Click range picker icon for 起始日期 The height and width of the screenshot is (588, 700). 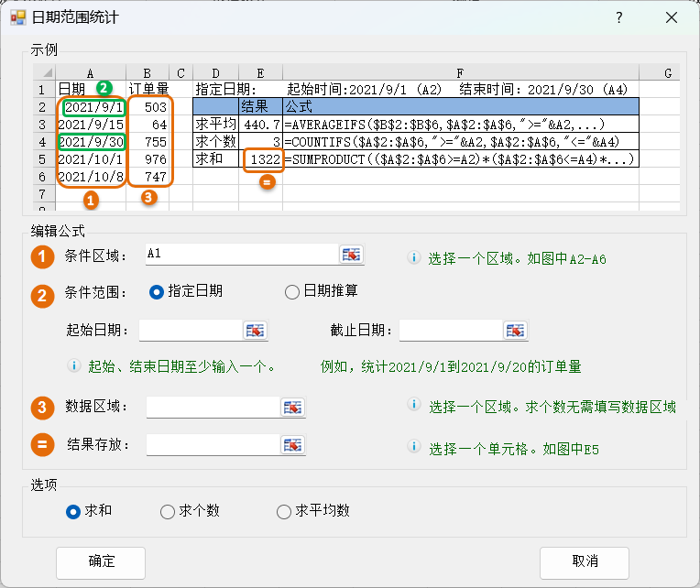click(255, 331)
